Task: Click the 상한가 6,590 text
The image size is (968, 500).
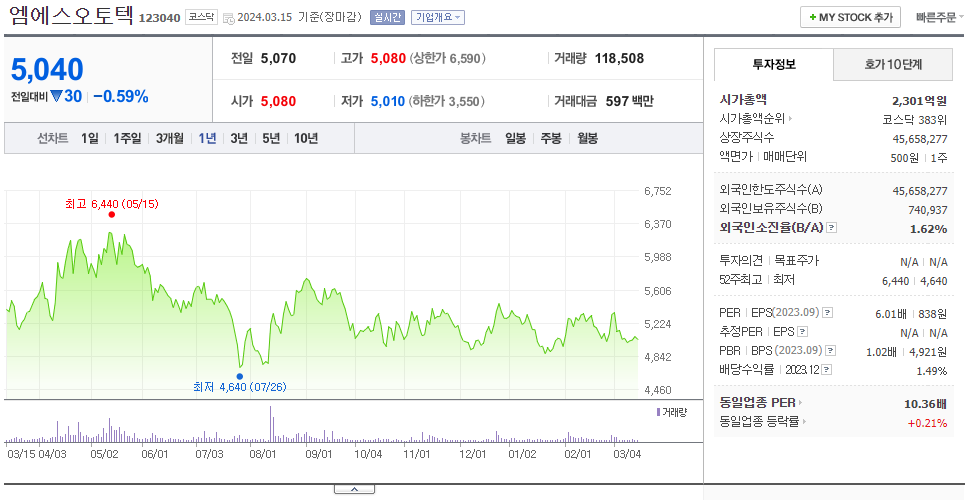Action: (x=448, y=59)
